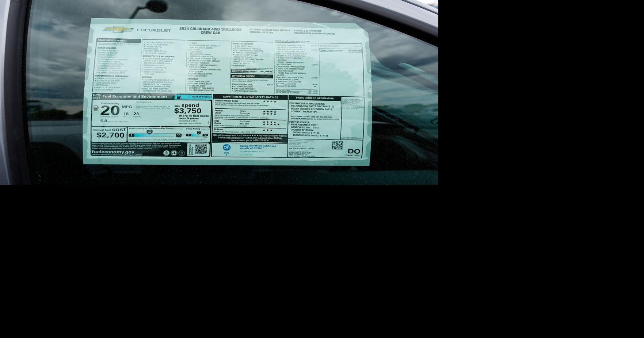This screenshot has width=644, height=338.
Task: Click the OnStar logo icon
Action: [226, 147]
